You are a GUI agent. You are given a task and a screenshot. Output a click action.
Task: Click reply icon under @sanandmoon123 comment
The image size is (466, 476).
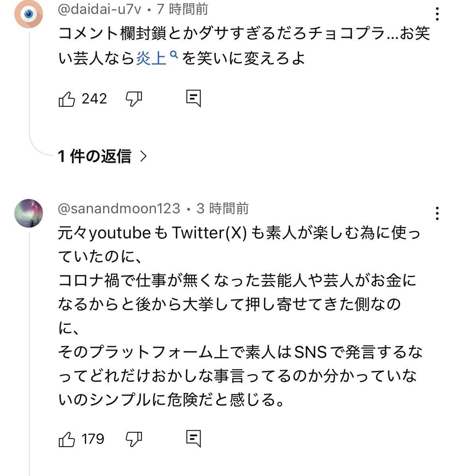(x=194, y=439)
